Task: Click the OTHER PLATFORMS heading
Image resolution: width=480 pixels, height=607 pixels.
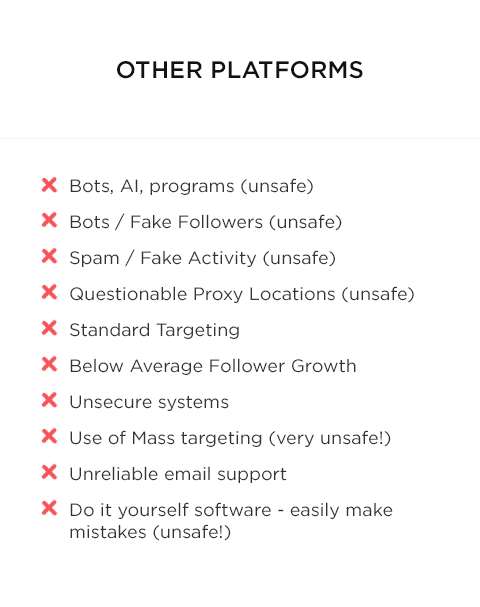Action: 240,70
